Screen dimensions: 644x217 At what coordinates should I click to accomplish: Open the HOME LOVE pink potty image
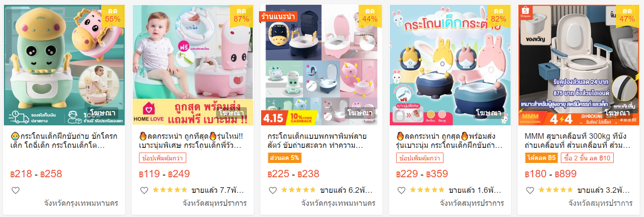[x=193, y=65]
